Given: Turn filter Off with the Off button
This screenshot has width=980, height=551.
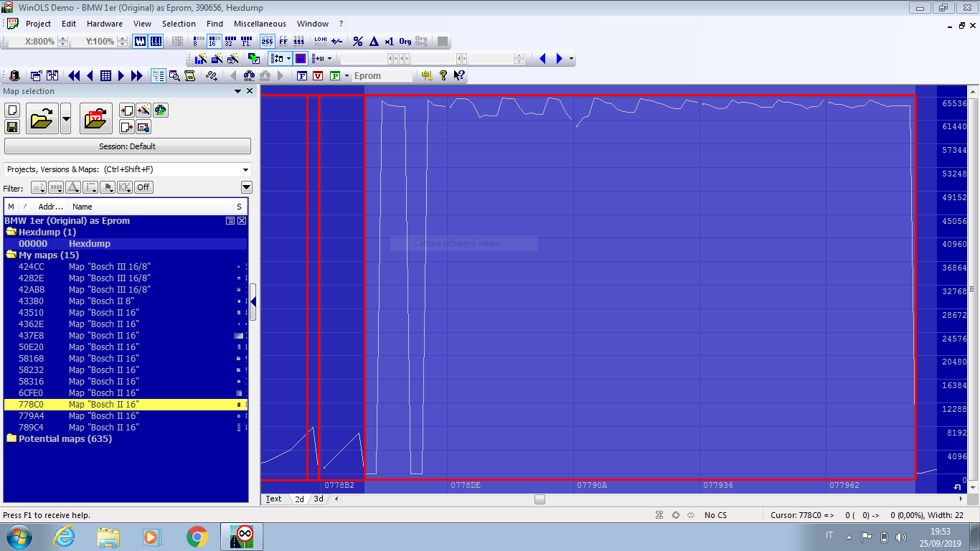Looking at the screenshot, I should [x=143, y=187].
